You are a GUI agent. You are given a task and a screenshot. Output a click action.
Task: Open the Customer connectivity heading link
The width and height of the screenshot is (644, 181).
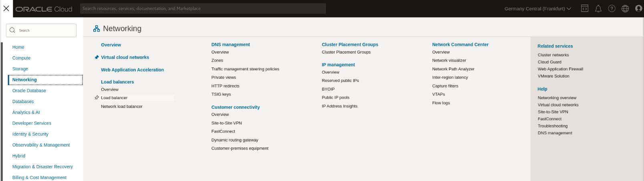pos(235,107)
